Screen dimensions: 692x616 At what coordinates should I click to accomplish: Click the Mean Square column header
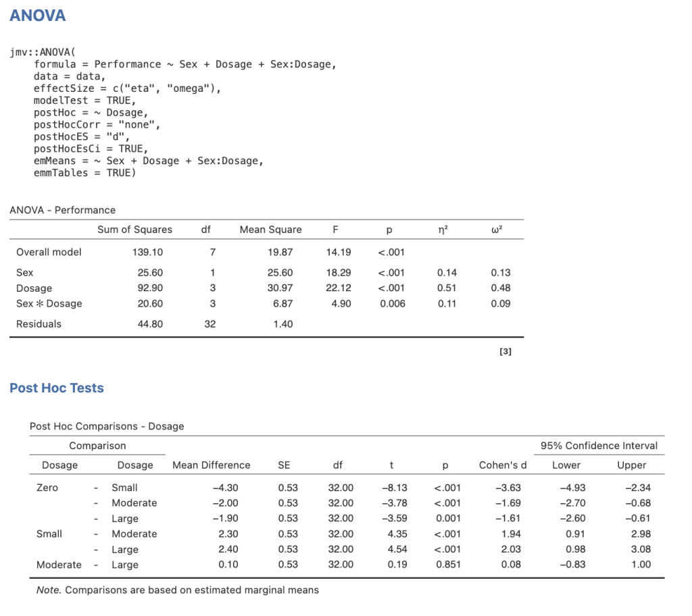point(270,230)
